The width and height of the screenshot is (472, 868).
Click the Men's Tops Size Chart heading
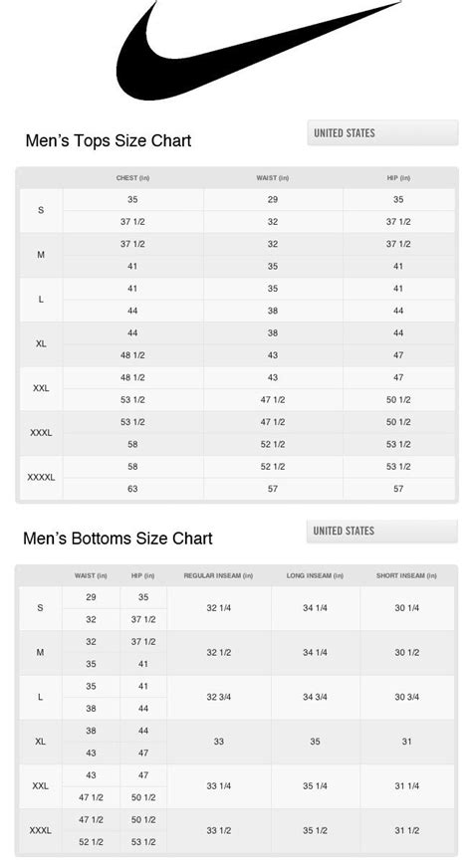tap(108, 140)
